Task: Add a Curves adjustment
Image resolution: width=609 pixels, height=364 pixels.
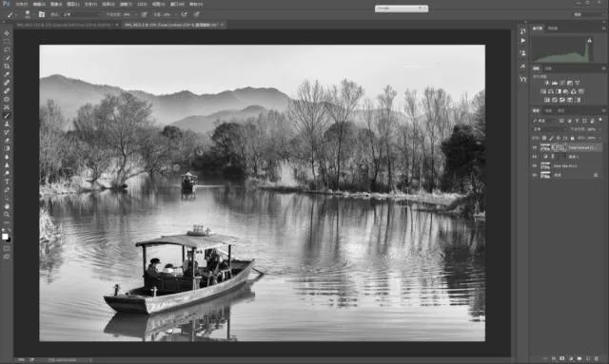Action: click(562, 83)
